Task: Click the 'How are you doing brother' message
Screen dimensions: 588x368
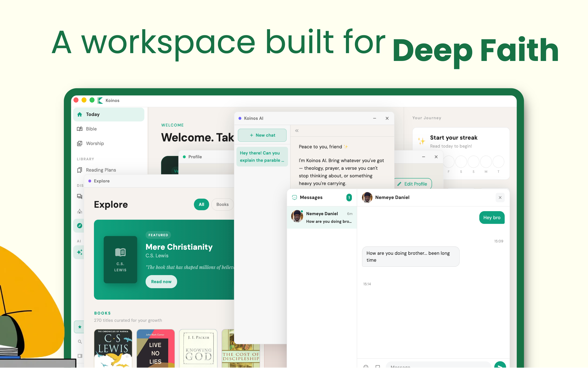Action: tap(411, 256)
